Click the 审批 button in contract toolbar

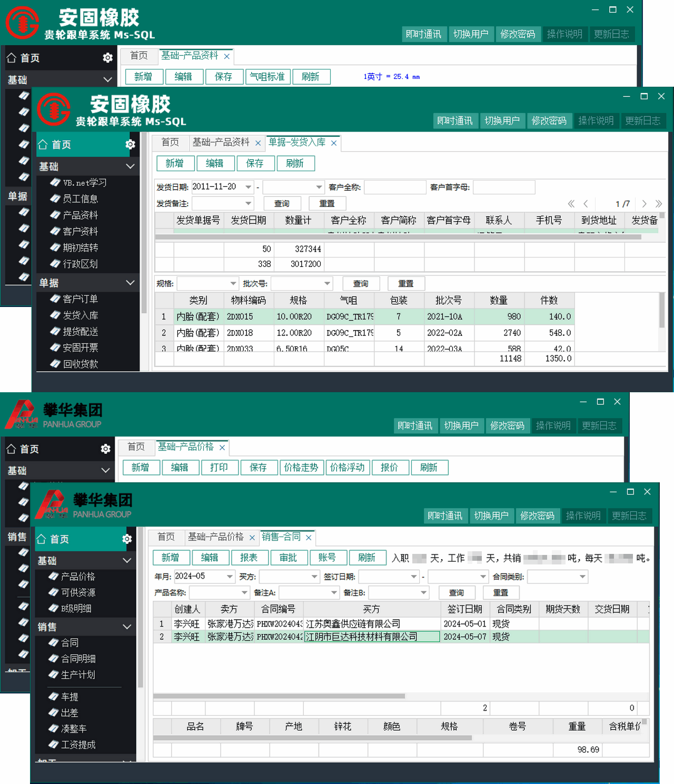click(288, 558)
